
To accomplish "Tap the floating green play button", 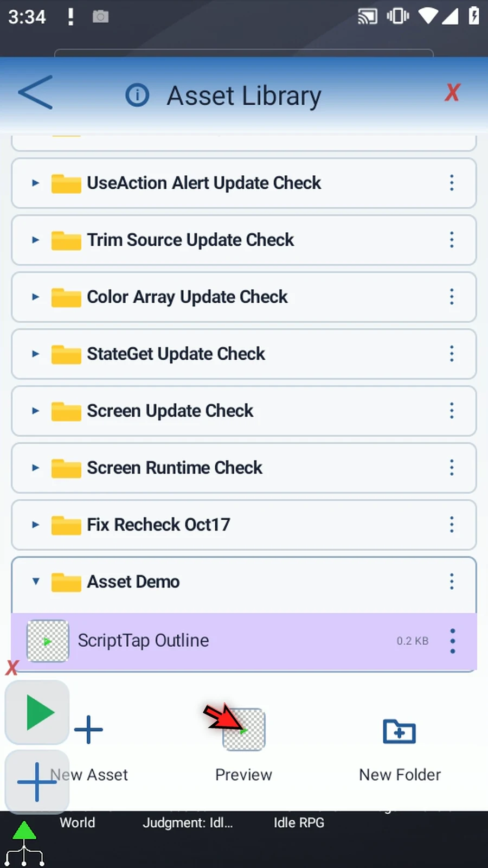I will (x=37, y=712).
